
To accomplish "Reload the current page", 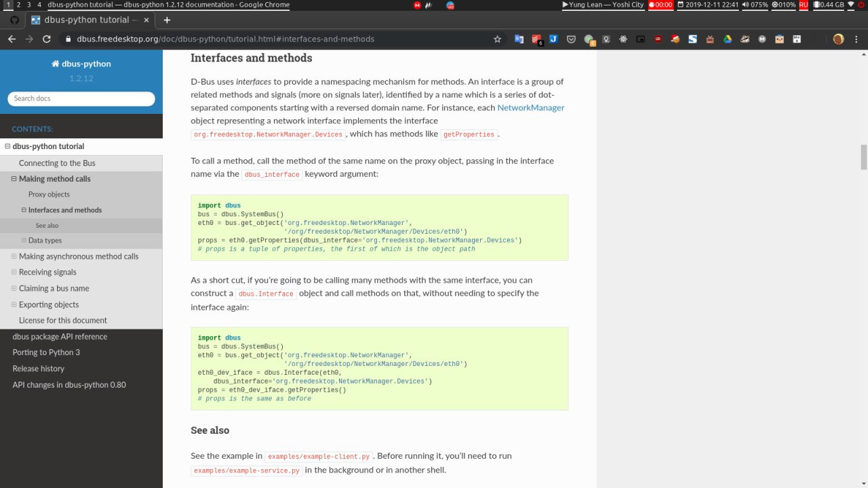I will click(x=47, y=39).
